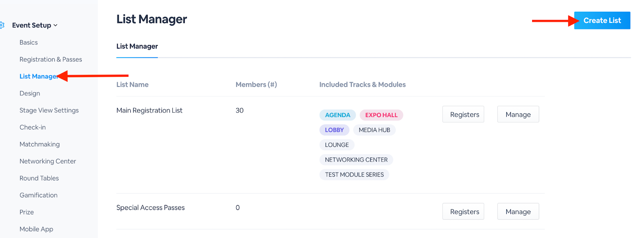Screen dimensions: 644x238
Task: Click the Create List button
Action: (x=602, y=21)
